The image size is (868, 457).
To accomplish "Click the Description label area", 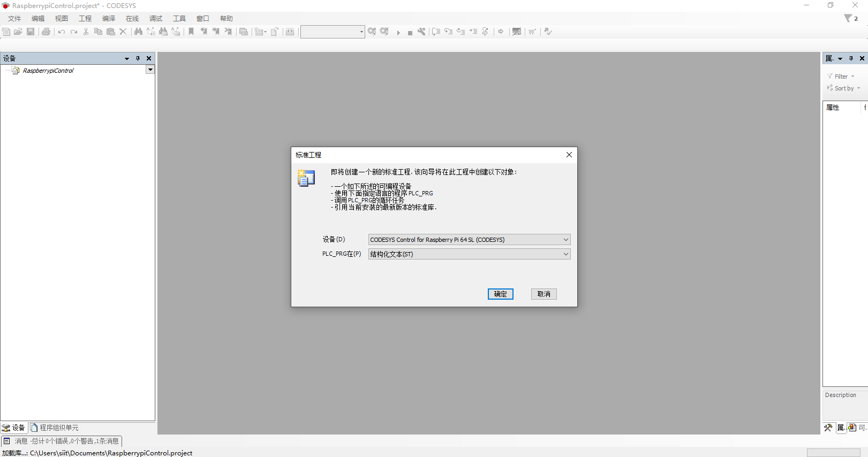I will [x=841, y=395].
